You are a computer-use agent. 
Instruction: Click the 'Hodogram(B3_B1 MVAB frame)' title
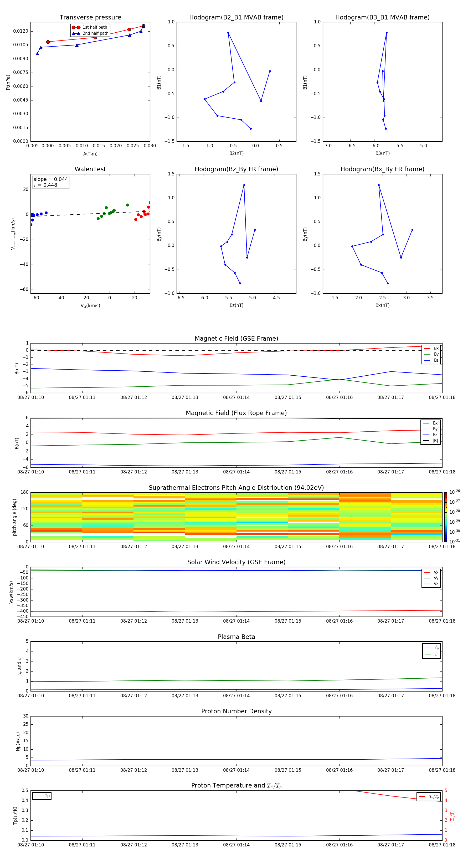pos(382,18)
